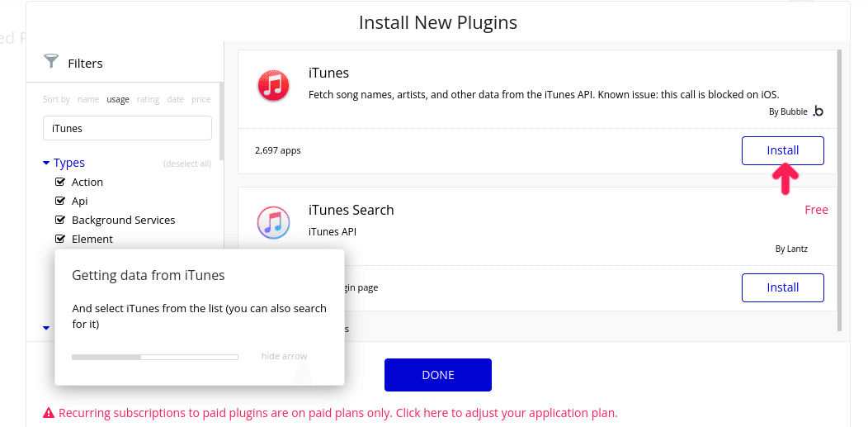
Task: Click the red warning triangle icon
Action: pyautogui.click(x=49, y=413)
